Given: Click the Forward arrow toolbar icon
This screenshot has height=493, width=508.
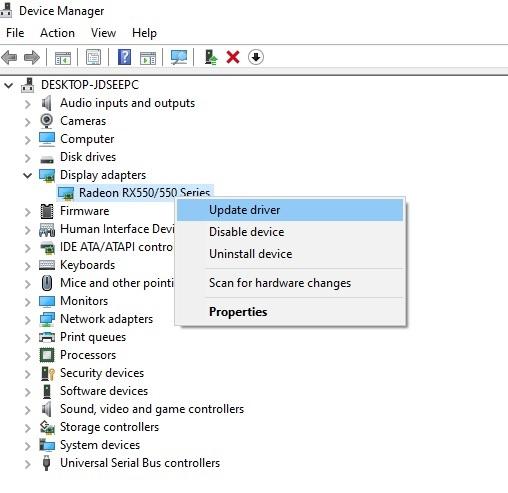Looking at the screenshot, I should [x=32, y=57].
